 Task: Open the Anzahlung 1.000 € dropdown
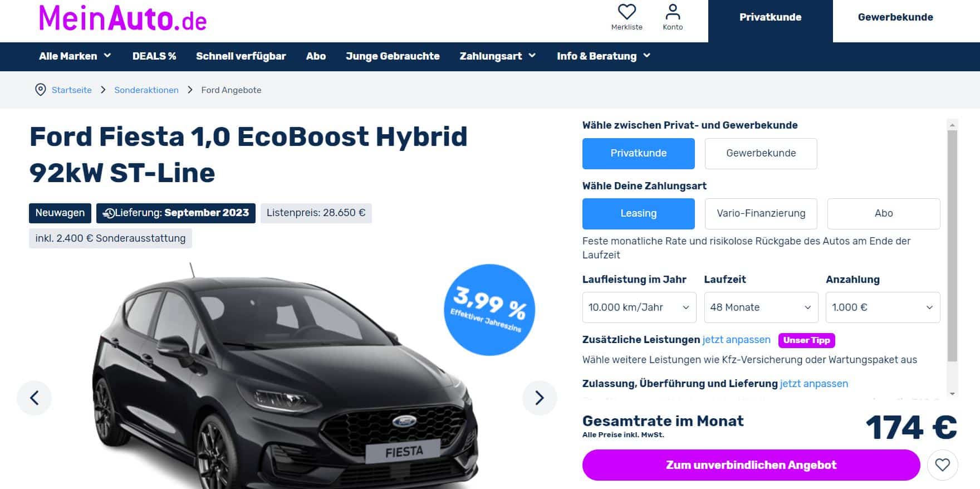click(x=883, y=307)
